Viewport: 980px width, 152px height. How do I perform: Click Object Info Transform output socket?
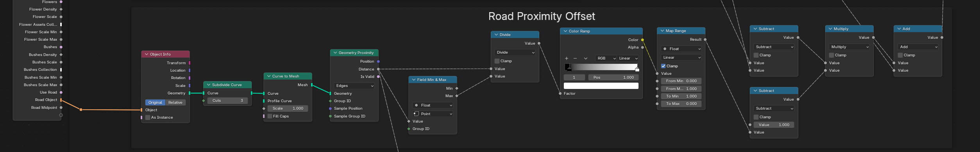click(190, 63)
